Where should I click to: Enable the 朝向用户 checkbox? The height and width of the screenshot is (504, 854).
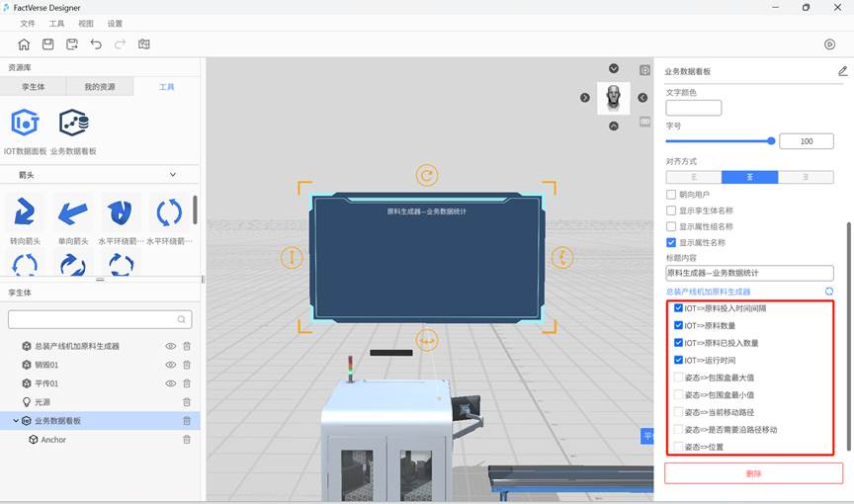pyautogui.click(x=672, y=195)
